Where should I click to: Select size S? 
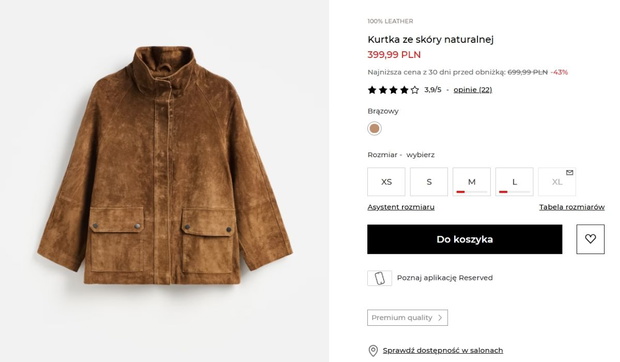tap(429, 182)
